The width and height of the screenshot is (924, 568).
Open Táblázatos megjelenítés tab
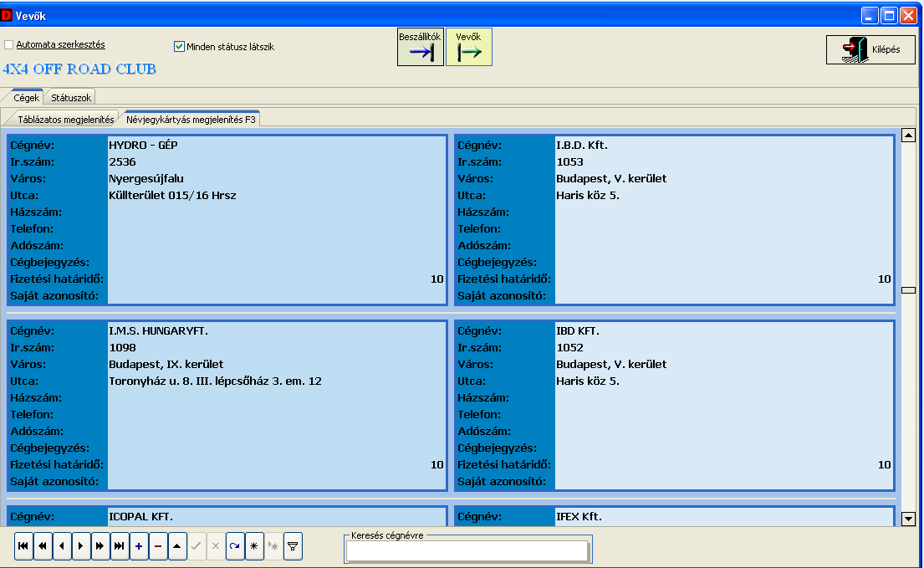(65, 119)
